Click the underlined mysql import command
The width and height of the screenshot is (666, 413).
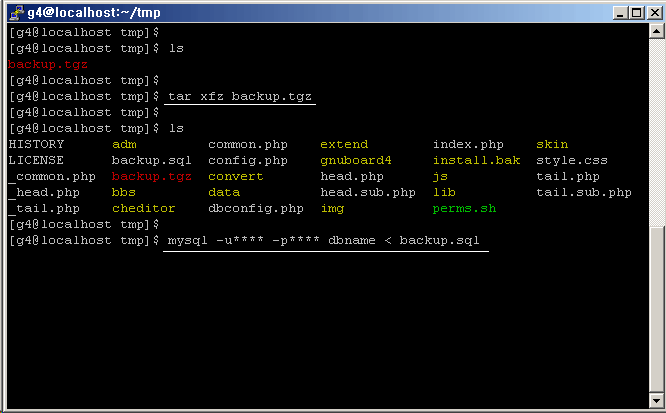coord(328,242)
